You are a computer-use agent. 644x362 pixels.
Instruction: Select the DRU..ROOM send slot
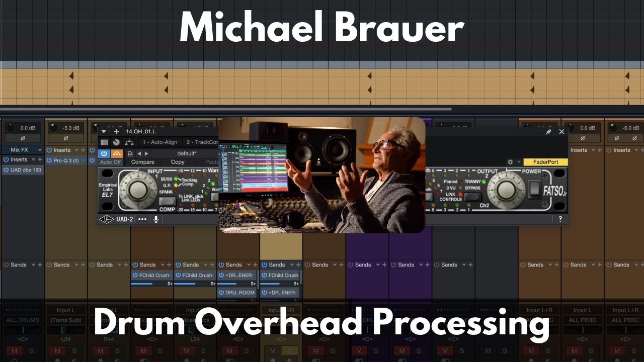click(x=237, y=293)
